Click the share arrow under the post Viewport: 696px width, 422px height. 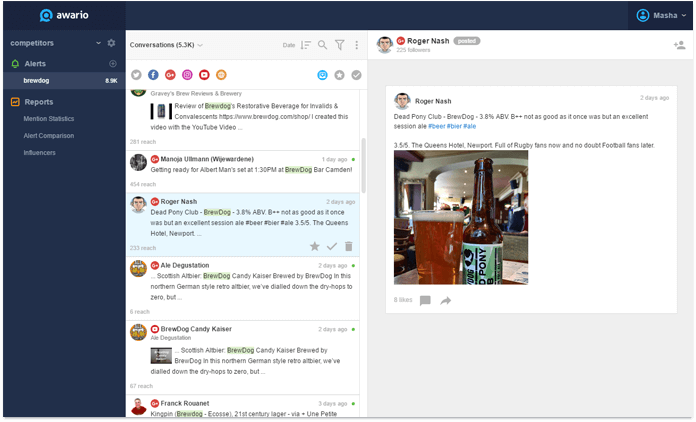coord(446,301)
